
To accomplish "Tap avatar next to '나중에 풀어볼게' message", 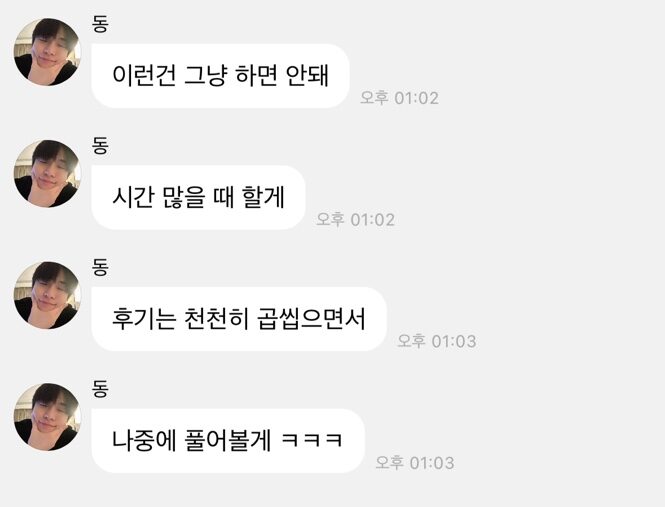I will (47, 417).
